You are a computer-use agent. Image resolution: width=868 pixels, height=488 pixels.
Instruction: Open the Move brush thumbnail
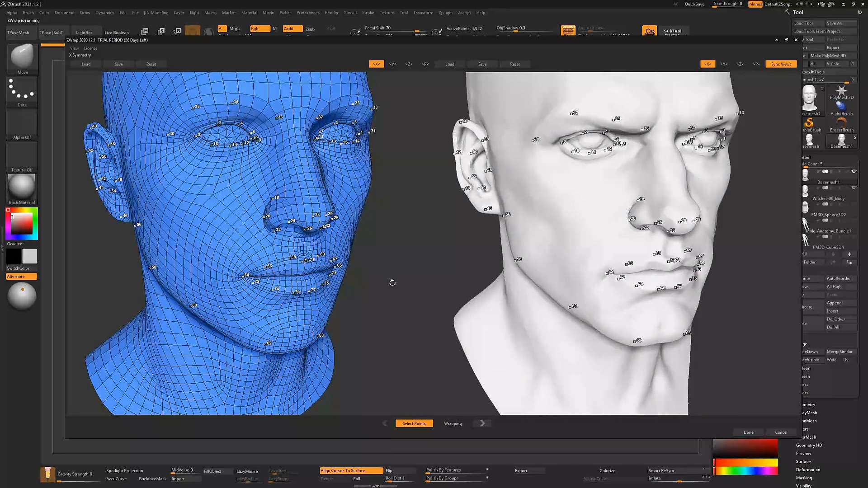[x=22, y=57]
